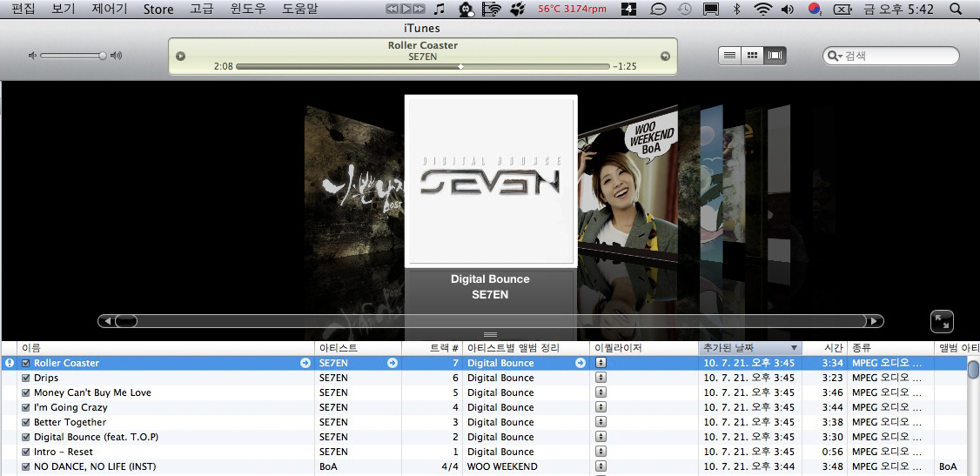The height and width of the screenshot is (476, 980).
Task: Switch to Cover Flow view
Action: (775, 56)
